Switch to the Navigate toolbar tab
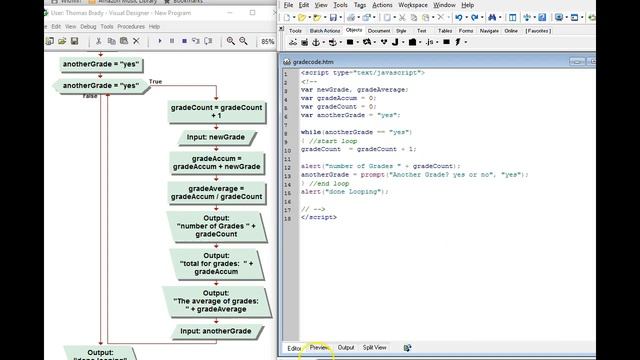 tap(489, 31)
